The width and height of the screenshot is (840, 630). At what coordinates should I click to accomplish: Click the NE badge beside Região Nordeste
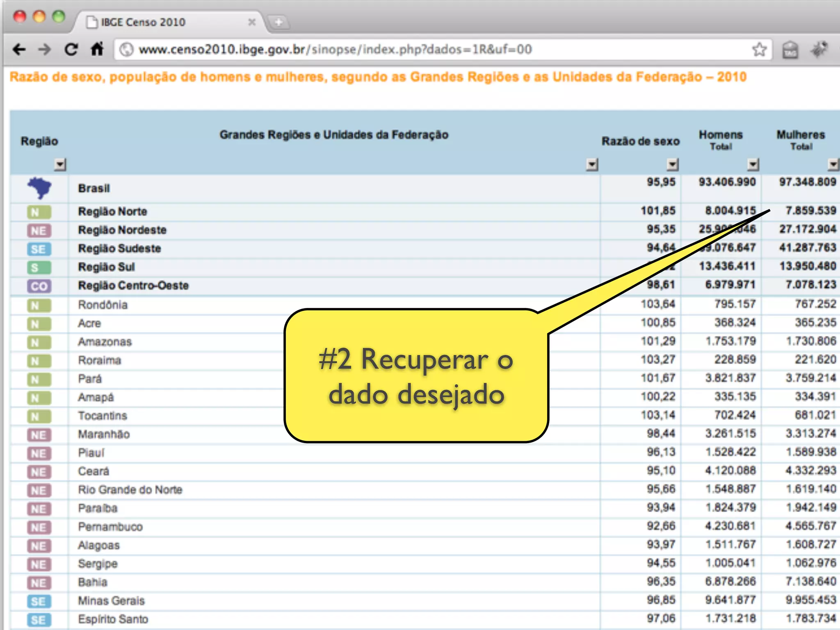39,231
